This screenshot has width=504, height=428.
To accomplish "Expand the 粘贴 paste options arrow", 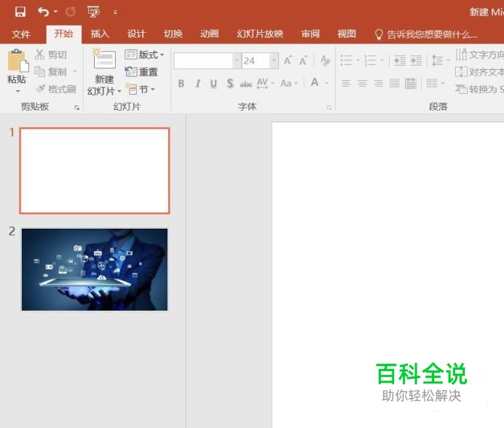I will (x=17, y=91).
